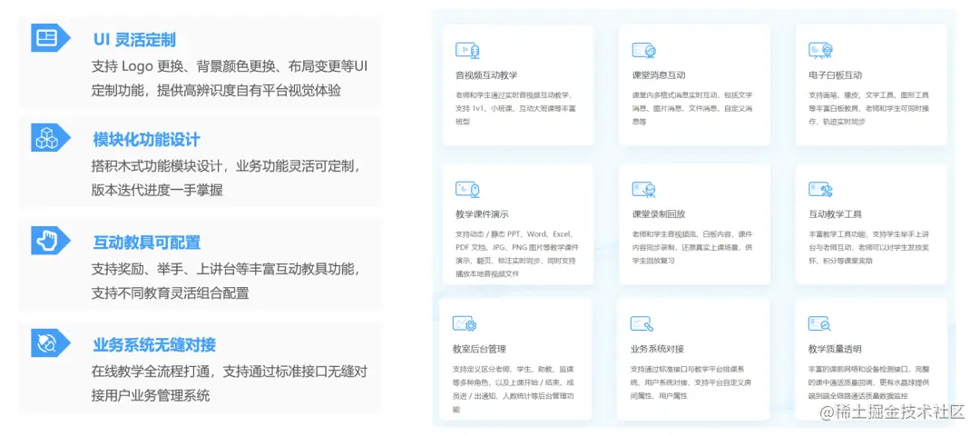Click the description starting 老师和学生通过实时音视频

(x=515, y=108)
